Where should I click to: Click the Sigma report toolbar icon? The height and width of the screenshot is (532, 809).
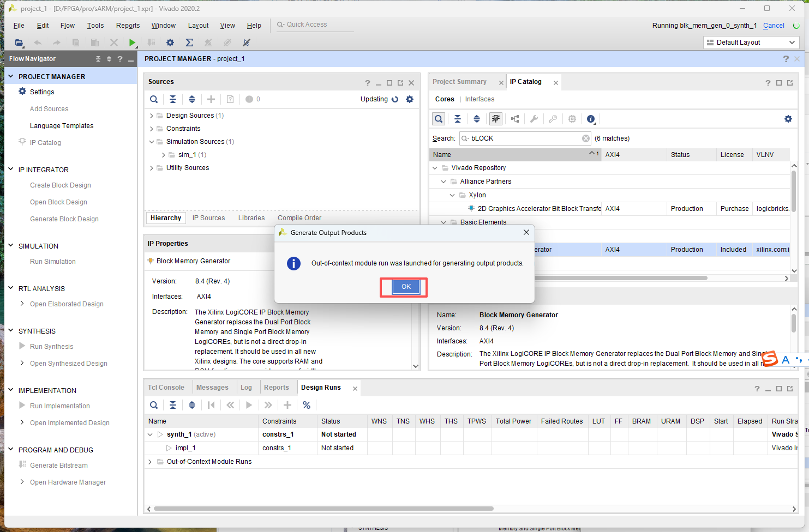pyautogui.click(x=189, y=43)
